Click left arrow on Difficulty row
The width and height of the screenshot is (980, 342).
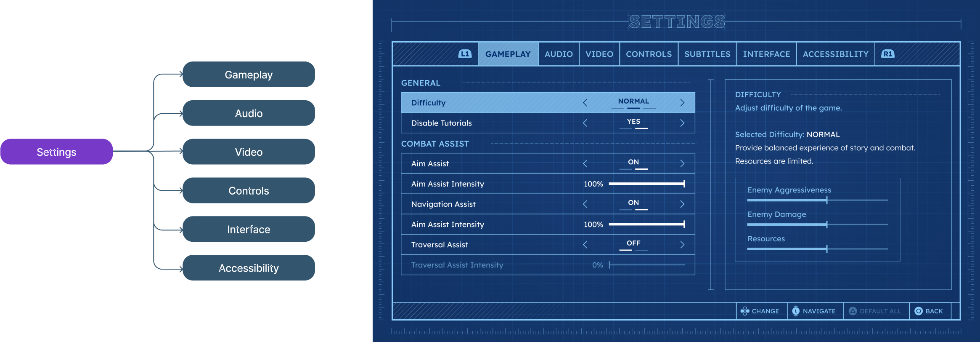click(585, 103)
